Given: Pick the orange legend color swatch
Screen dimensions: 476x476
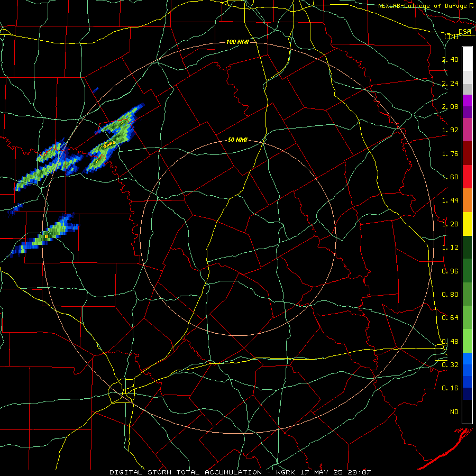Looking at the screenshot, I should click(x=467, y=200).
